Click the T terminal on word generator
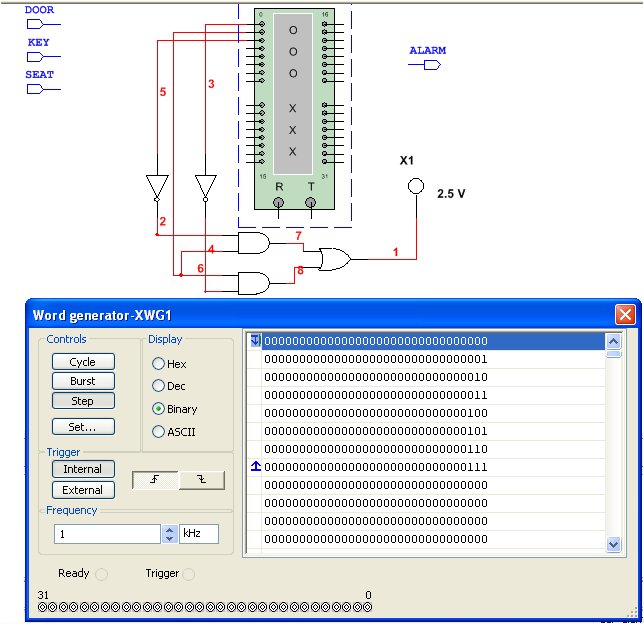Image resolution: width=644 pixels, height=624 pixels. click(x=311, y=203)
